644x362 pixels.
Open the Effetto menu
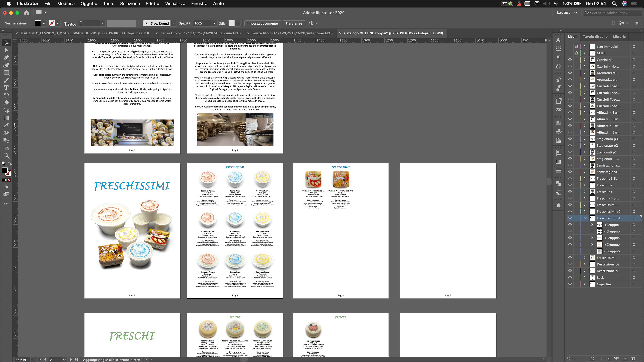pos(152,4)
